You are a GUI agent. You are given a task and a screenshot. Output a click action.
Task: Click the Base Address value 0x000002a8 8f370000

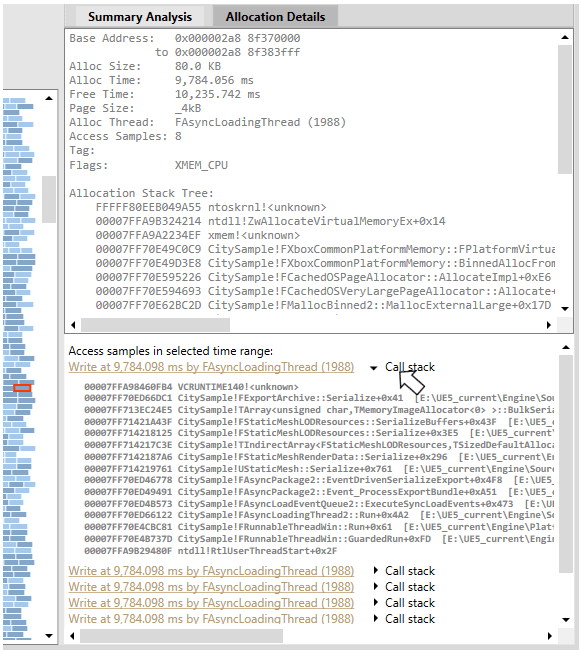tap(237, 38)
